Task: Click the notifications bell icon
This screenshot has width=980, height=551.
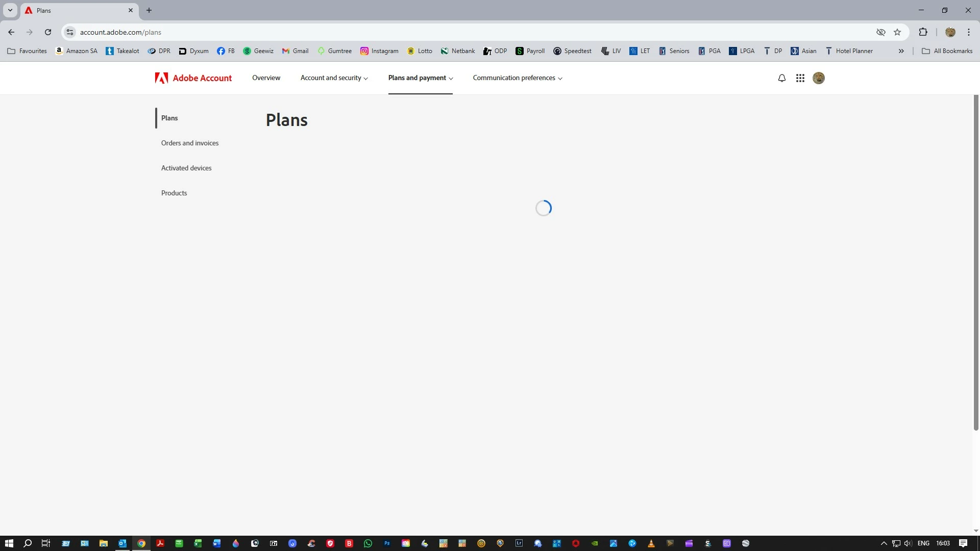Action: (781, 78)
